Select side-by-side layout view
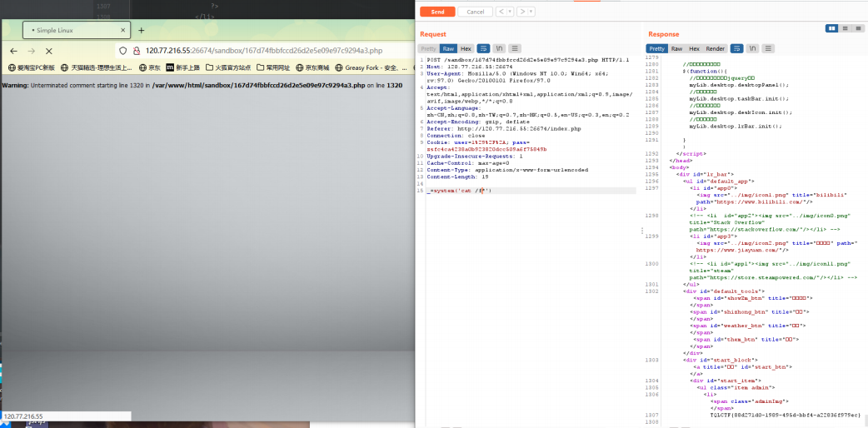868x428 pixels. 831,28
